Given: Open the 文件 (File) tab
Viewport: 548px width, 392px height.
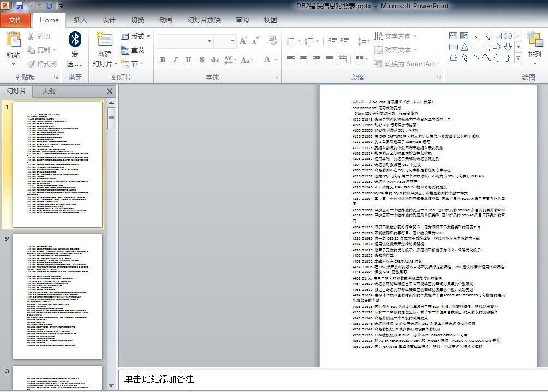Looking at the screenshot, I should pos(15,20).
